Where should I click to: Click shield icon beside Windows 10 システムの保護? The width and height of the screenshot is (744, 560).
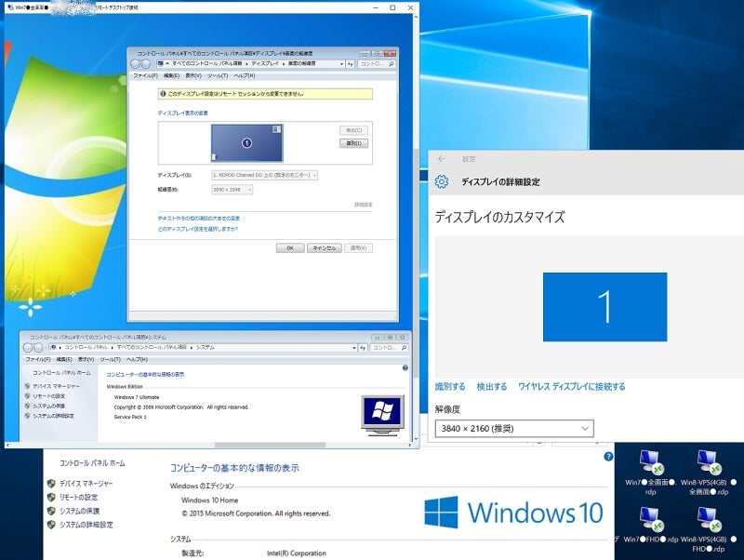tap(51, 511)
